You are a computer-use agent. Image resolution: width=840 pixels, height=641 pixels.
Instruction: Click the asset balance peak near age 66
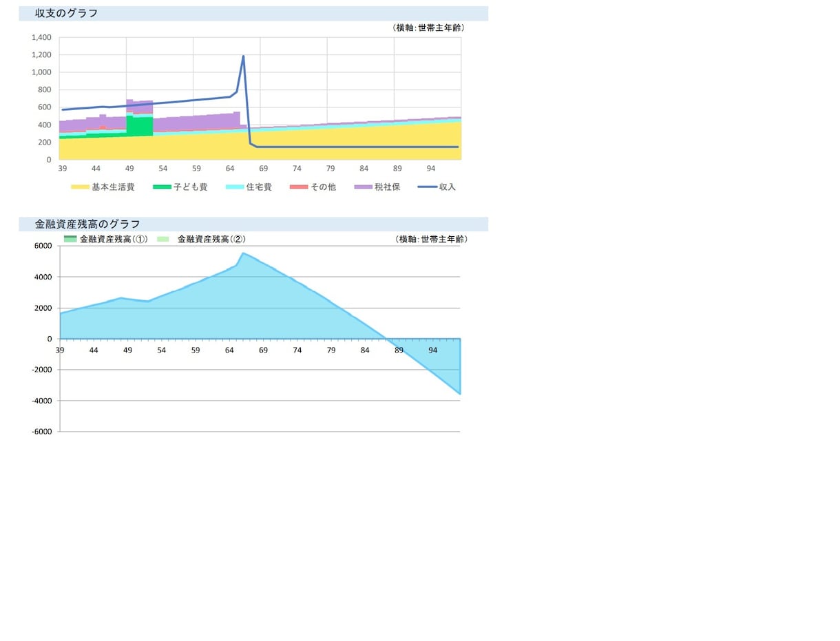(x=242, y=253)
